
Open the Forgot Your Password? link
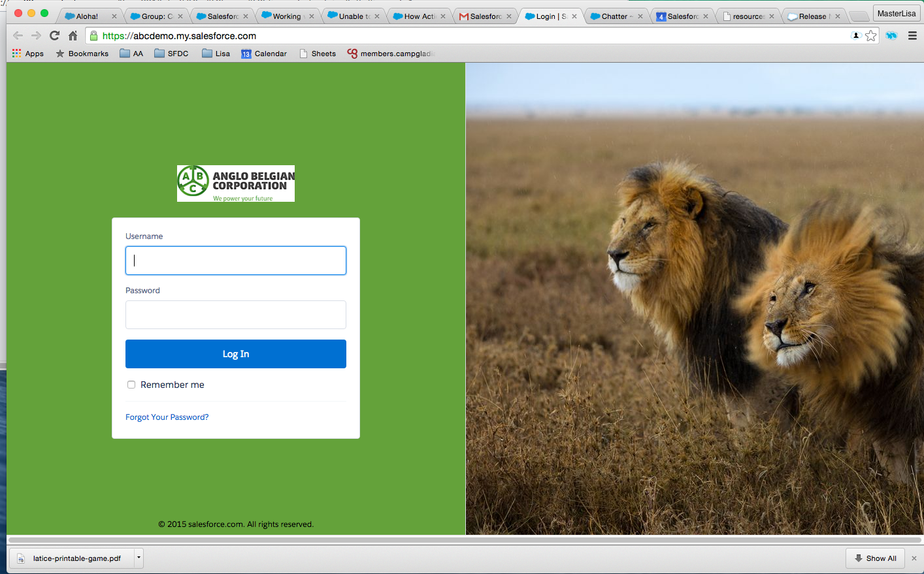tap(167, 417)
